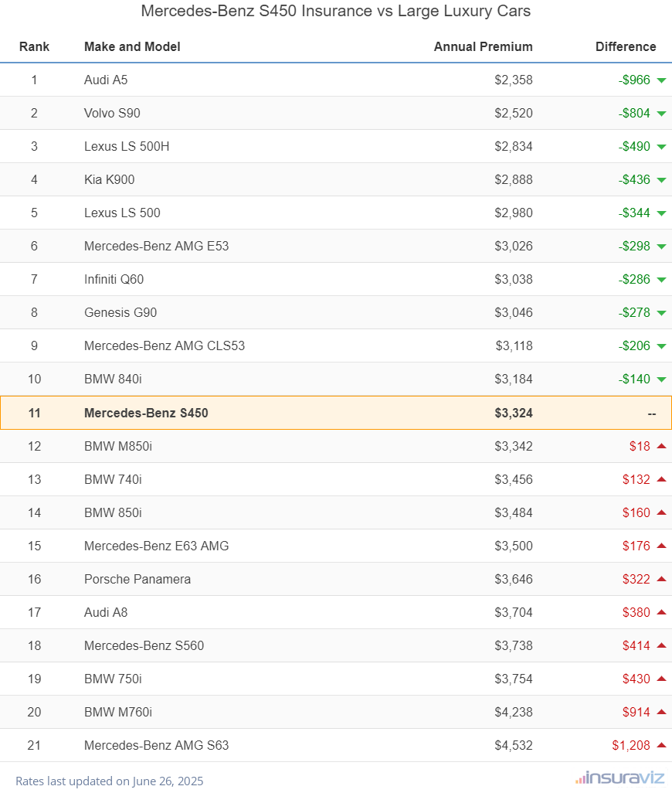Click the title 'Mercedes-Benz S450 Insurance vs Large Luxury Cars'
Screen dimensions: 672x793
[336, 11]
